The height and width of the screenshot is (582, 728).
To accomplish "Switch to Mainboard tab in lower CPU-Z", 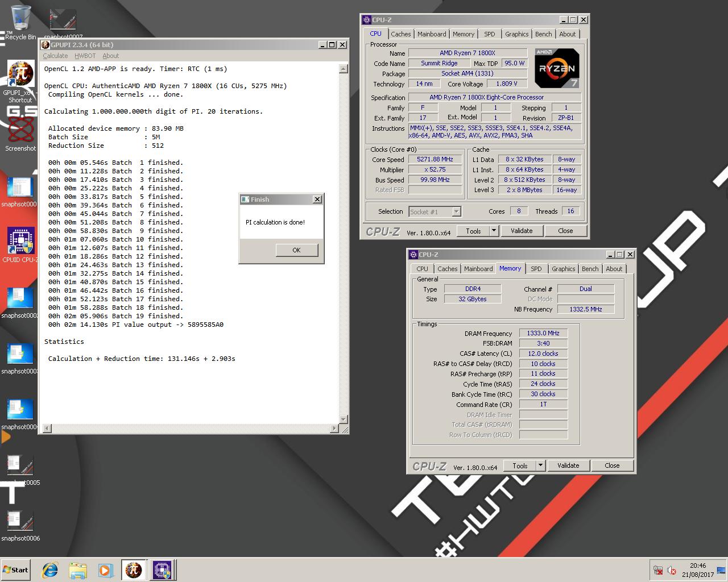I will click(x=478, y=269).
